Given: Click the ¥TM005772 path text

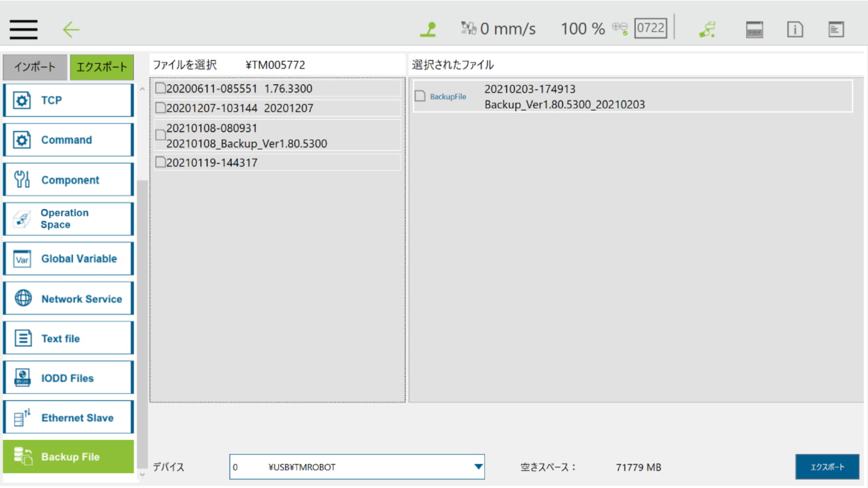Looking at the screenshot, I should tap(275, 65).
